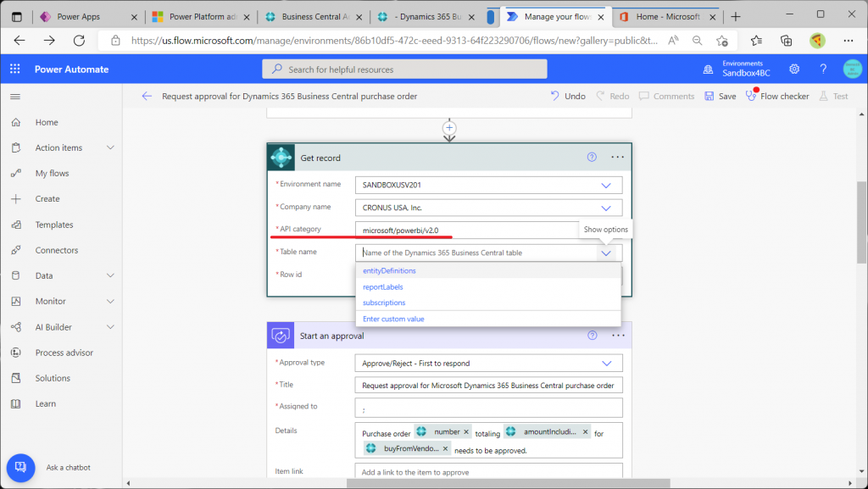The height and width of the screenshot is (489, 868).
Task: Switch to the Home - Microsoft tab
Action: coord(667,17)
